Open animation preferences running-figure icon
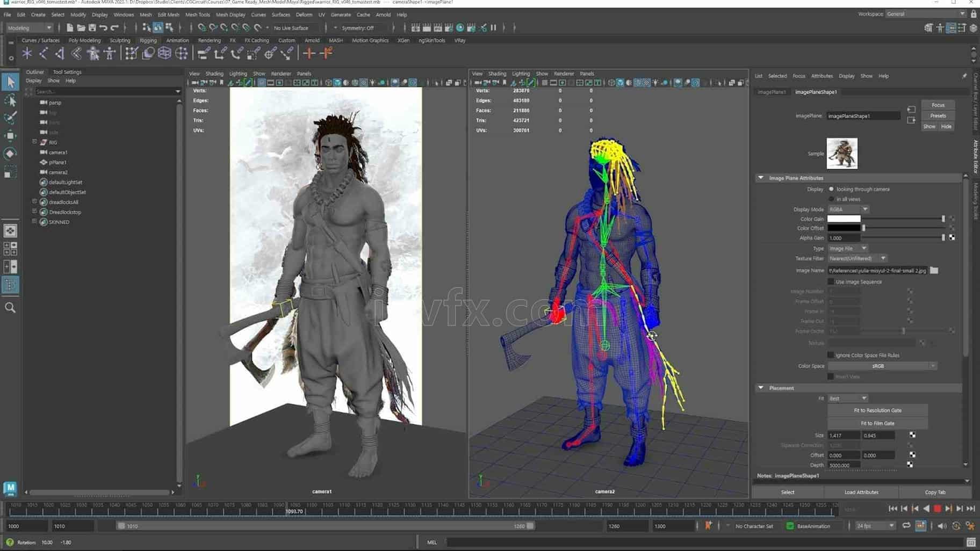 (970, 526)
